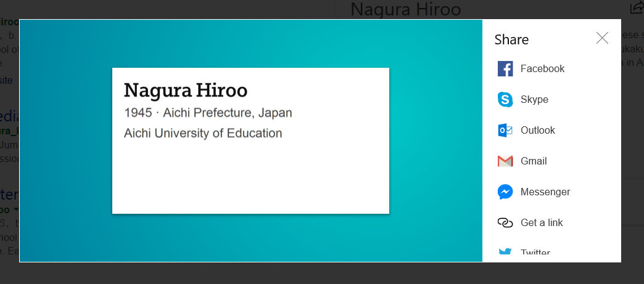Click 'Aichi University of Education' text
The height and width of the screenshot is (284, 644).
point(203,133)
